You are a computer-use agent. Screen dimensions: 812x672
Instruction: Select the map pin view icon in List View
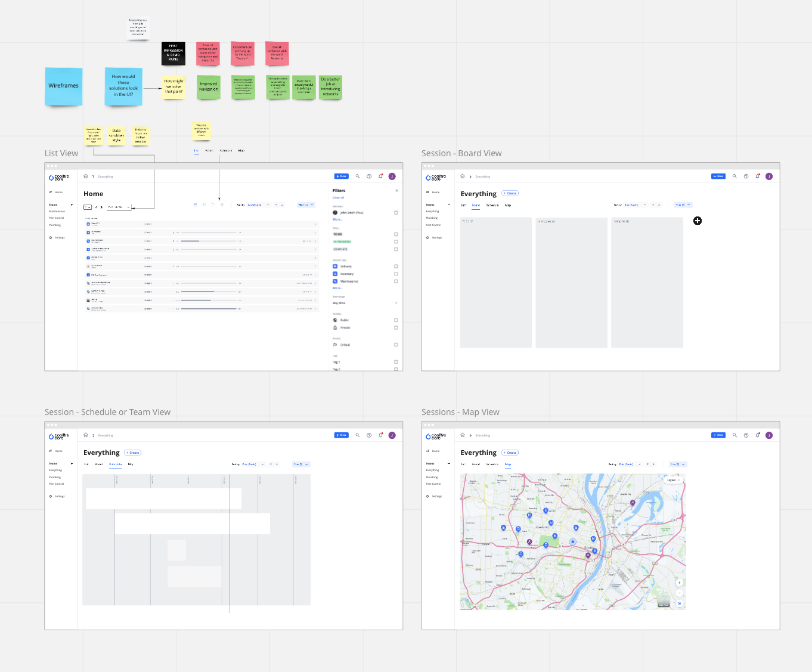click(222, 205)
